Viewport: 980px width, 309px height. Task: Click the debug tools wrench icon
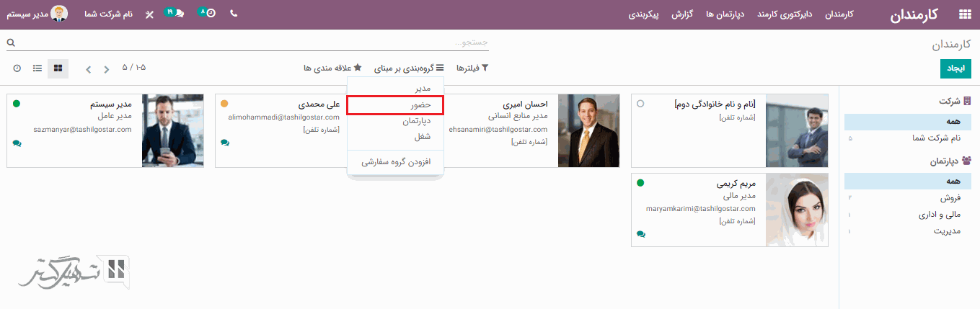149,14
